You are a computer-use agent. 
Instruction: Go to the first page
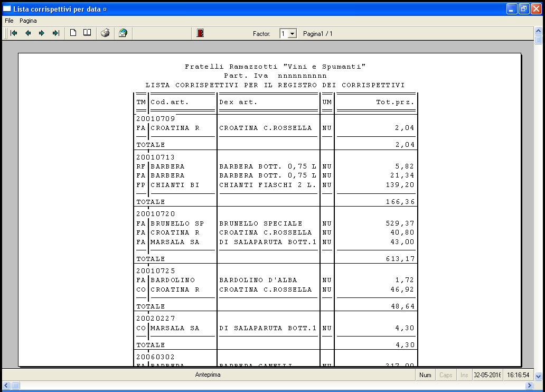(14, 33)
